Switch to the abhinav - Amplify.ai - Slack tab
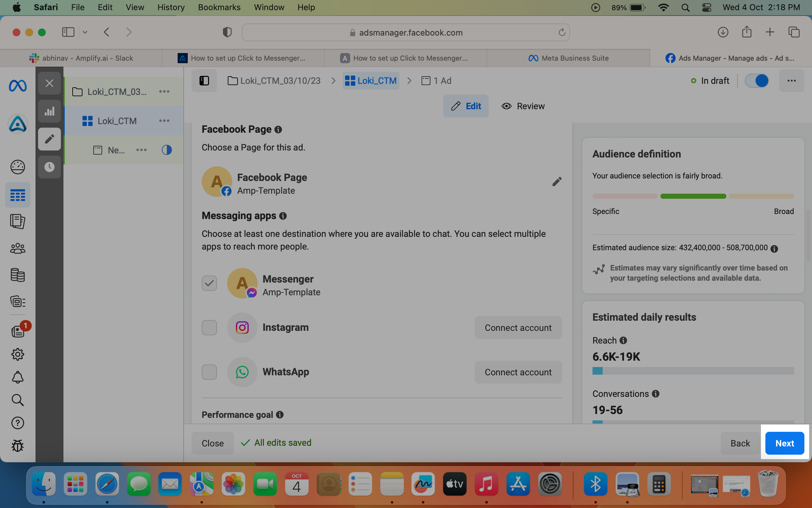Viewport: 812px width, 508px height. 81,58
